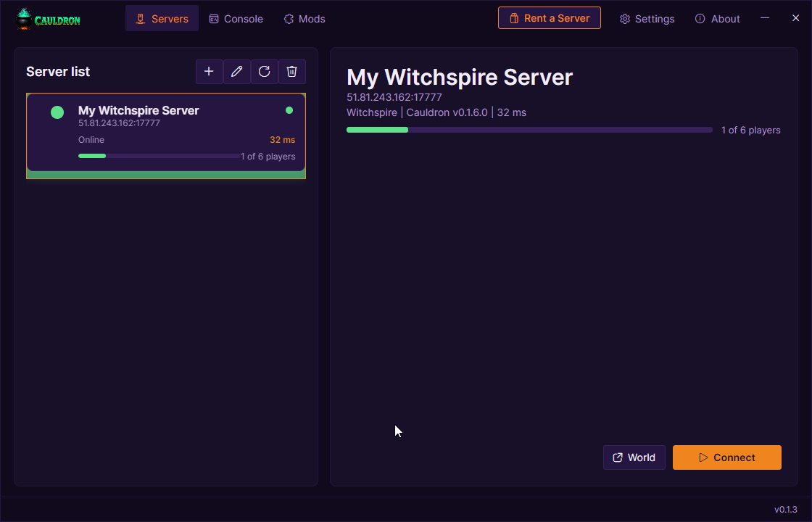This screenshot has width=812, height=522.
Task: Close the Cauldron window
Action: coord(796,18)
